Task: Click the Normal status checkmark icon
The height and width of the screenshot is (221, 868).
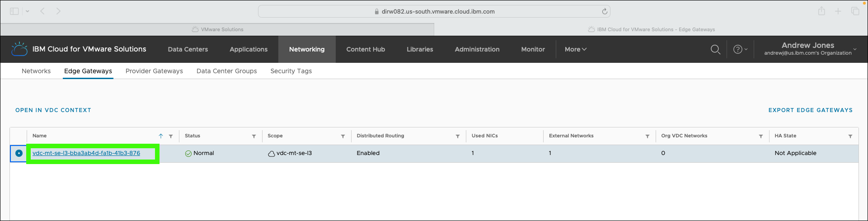Action: [188, 154]
